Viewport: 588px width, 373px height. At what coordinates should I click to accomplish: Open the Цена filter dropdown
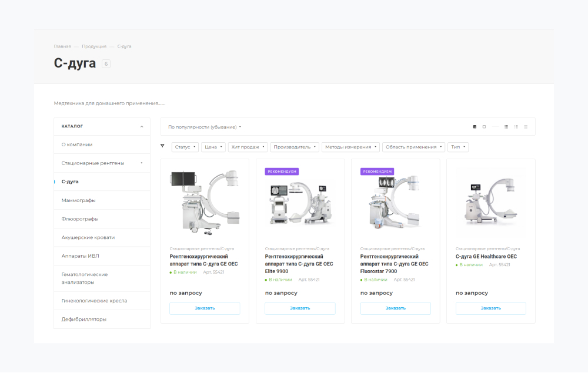212,147
